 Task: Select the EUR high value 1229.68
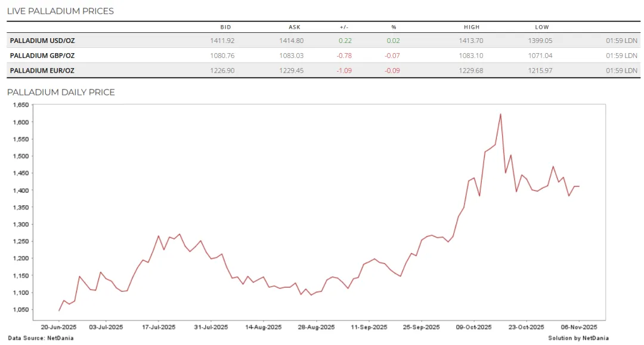tap(471, 70)
